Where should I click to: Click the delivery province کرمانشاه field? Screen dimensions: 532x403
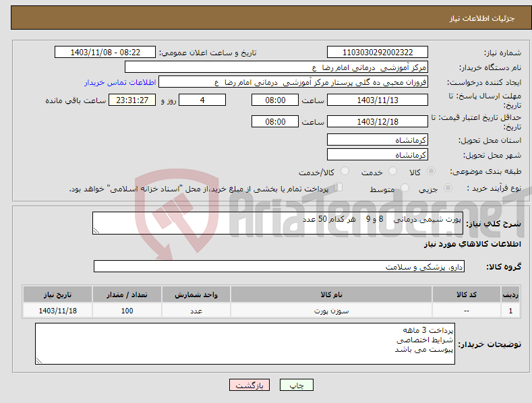[378, 139]
